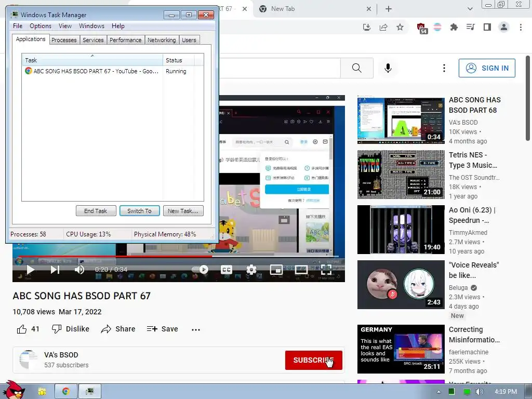Select the ABC SONG HAS BSOD task row

(x=113, y=71)
